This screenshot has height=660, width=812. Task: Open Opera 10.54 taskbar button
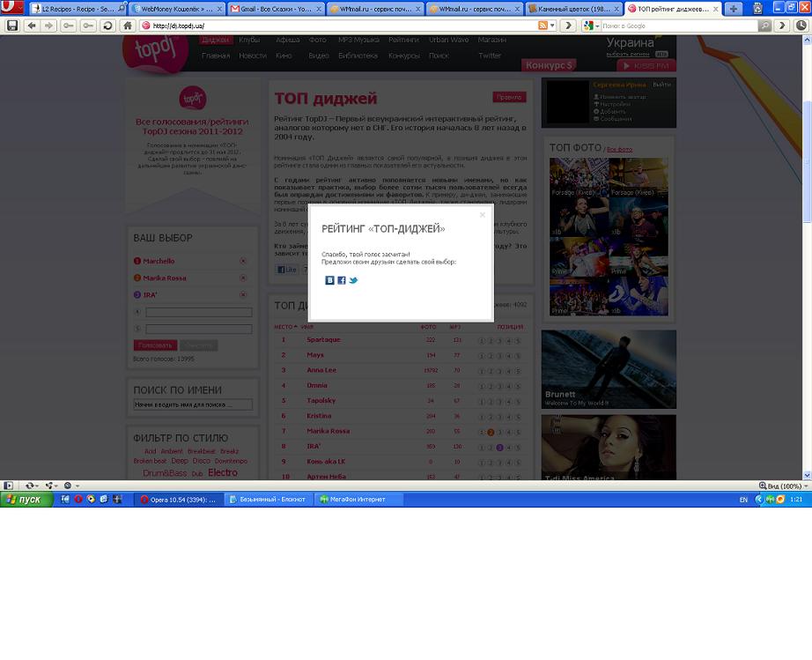(179, 500)
